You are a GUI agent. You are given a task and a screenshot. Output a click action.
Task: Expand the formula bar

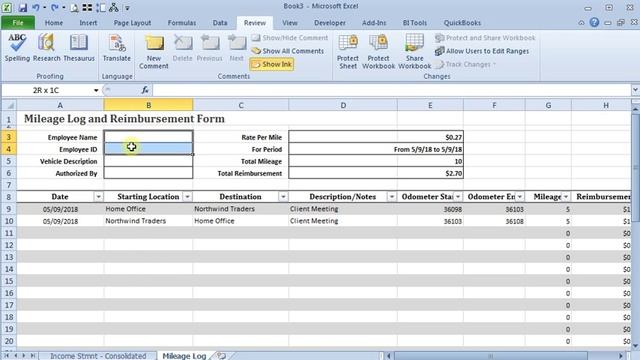tap(635, 90)
